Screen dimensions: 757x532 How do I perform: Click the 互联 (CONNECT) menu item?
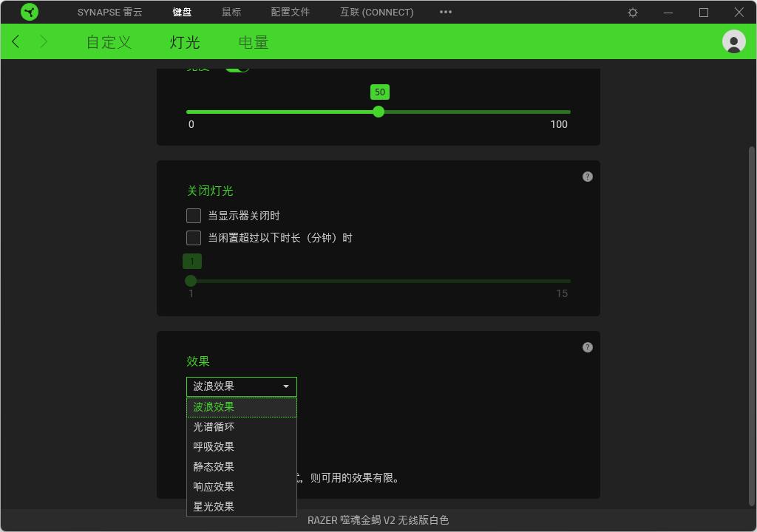point(376,12)
